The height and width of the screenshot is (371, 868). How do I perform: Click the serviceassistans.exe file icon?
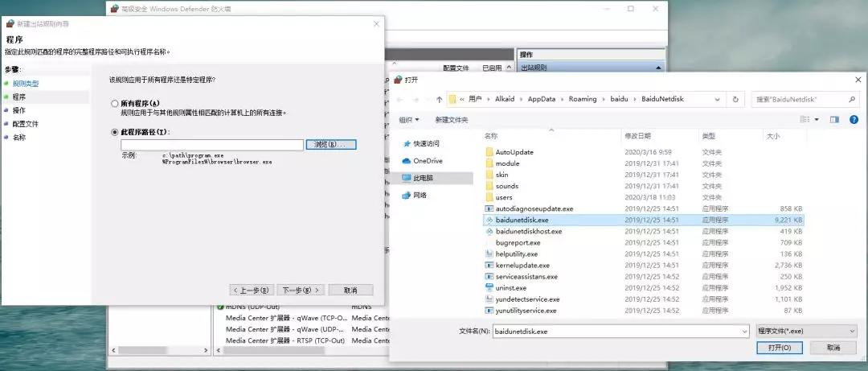(x=489, y=276)
